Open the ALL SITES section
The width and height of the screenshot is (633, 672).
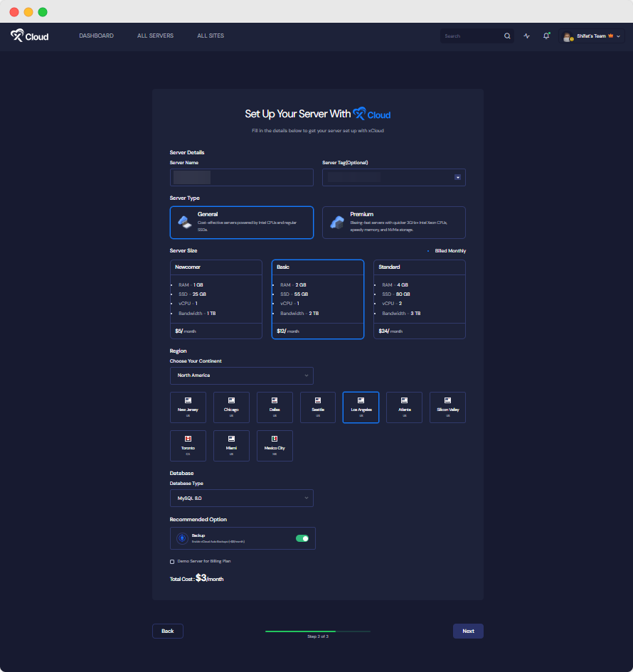[x=211, y=36]
